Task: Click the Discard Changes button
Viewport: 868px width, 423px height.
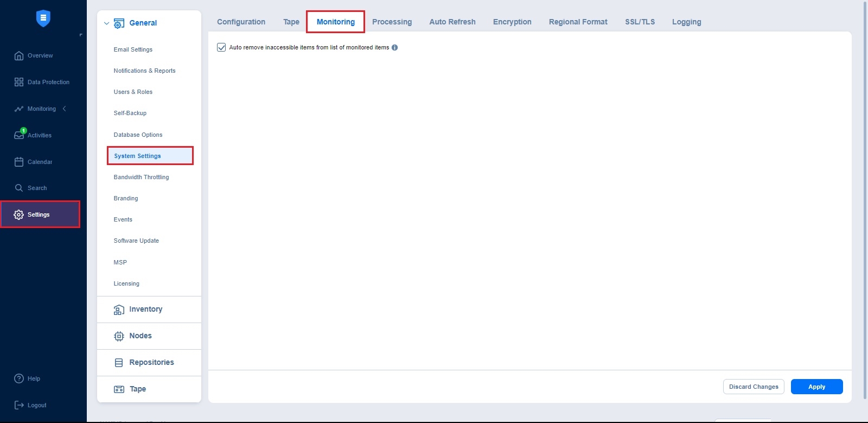Action: point(754,387)
